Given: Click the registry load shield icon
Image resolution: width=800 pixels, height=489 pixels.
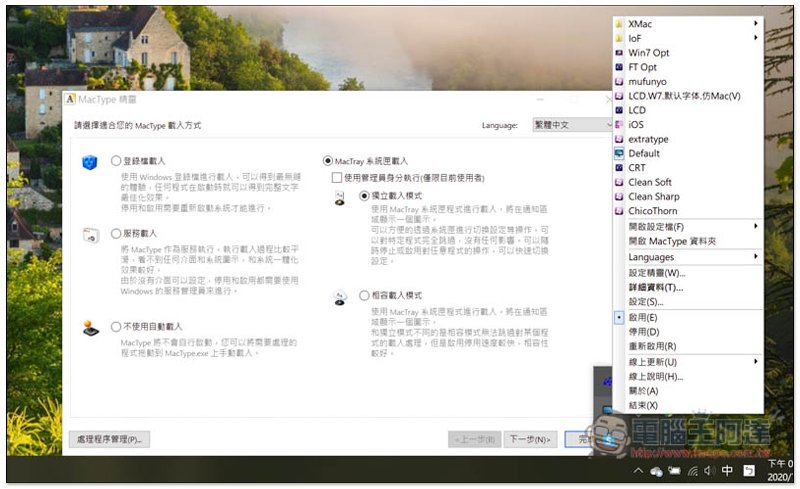Looking at the screenshot, I should click(x=91, y=161).
